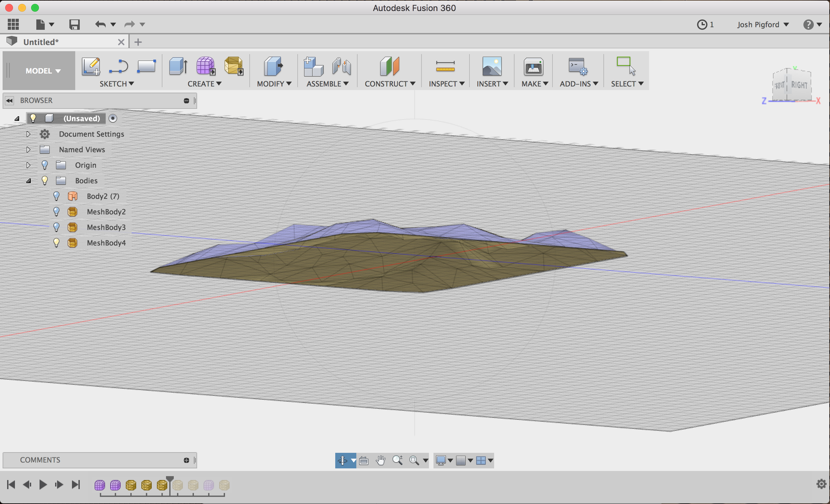
Task: Hide MeshBody4 with its lightbulb
Action: pos(56,243)
